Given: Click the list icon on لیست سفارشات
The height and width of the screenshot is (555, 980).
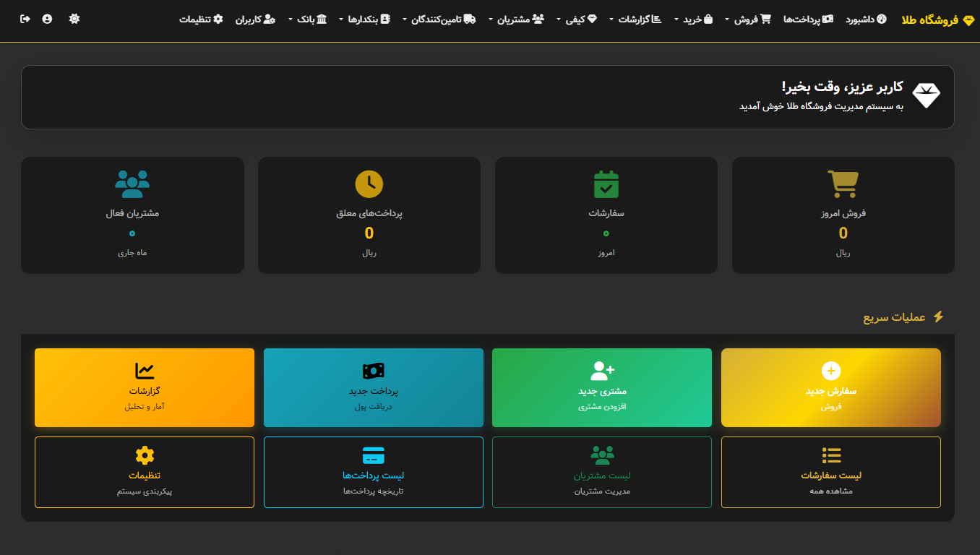Looking at the screenshot, I should pos(831,455).
